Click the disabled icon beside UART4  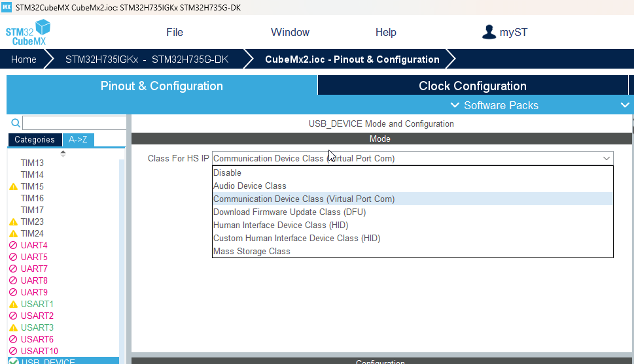coord(13,245)
